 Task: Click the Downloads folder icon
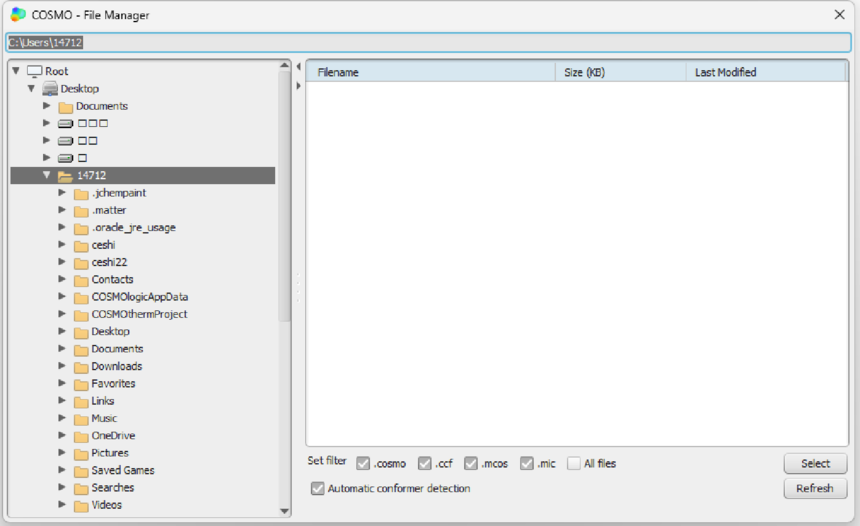pos(81,367)
